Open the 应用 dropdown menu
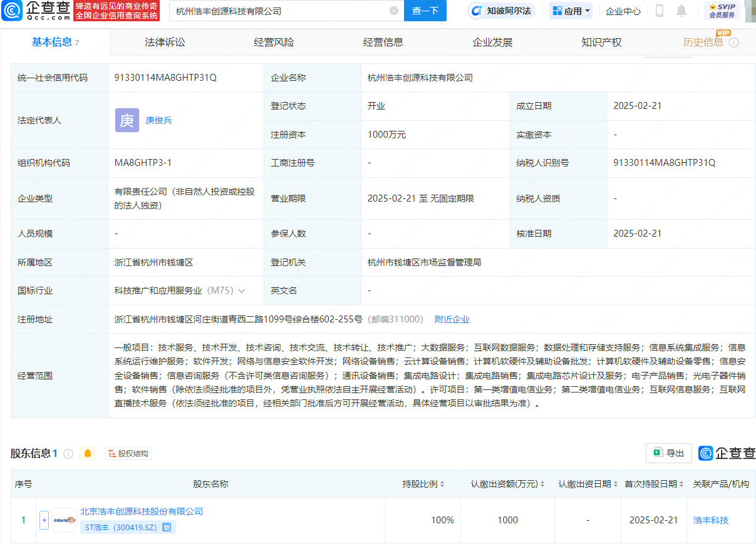The height and width of the screenshot is (544, 756). point(571,11)
